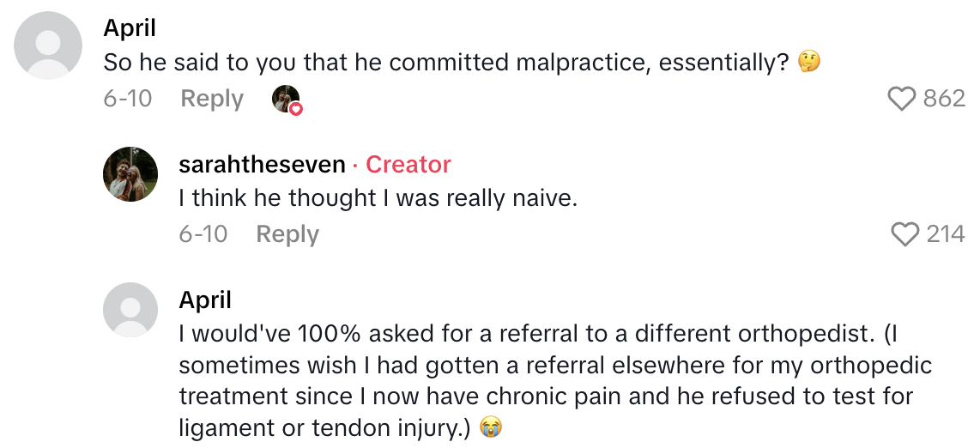Like April's malpractice comment with the heart
The width and height of the screenshot is (980, 448).
coord(901,100)
